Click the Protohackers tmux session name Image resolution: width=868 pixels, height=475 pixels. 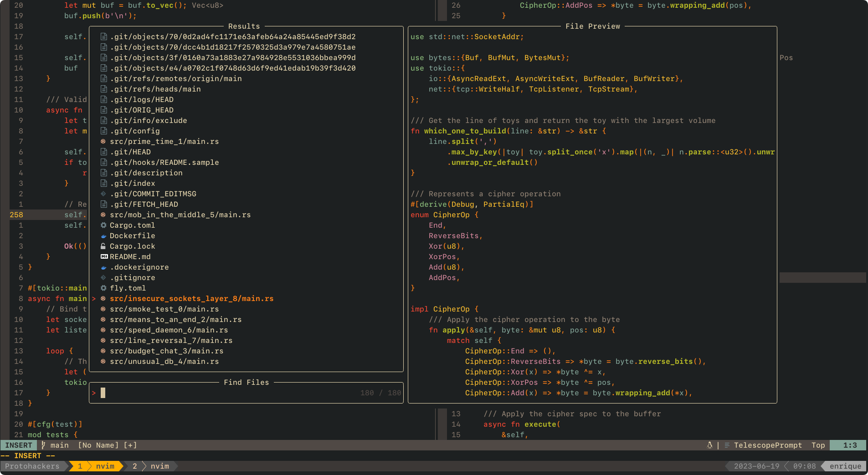tap(32, 466)
